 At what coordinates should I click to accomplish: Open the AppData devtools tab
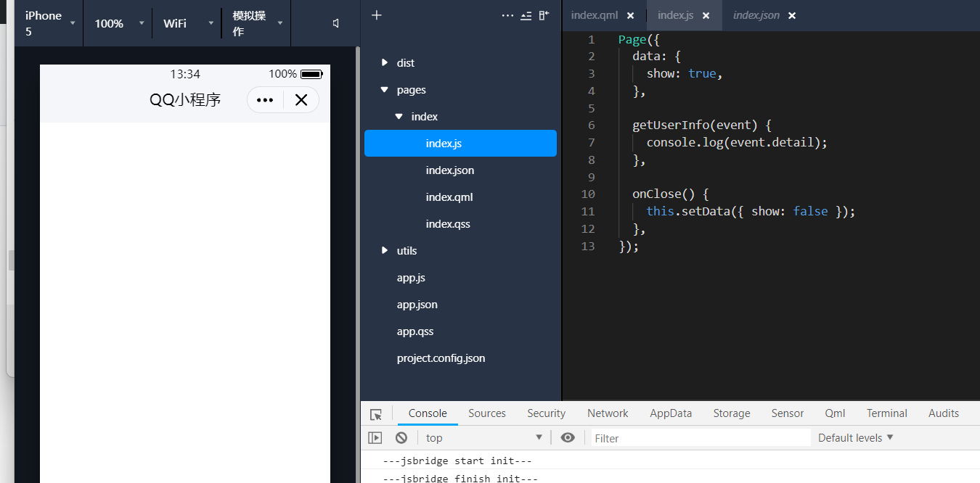pos(671,413)
